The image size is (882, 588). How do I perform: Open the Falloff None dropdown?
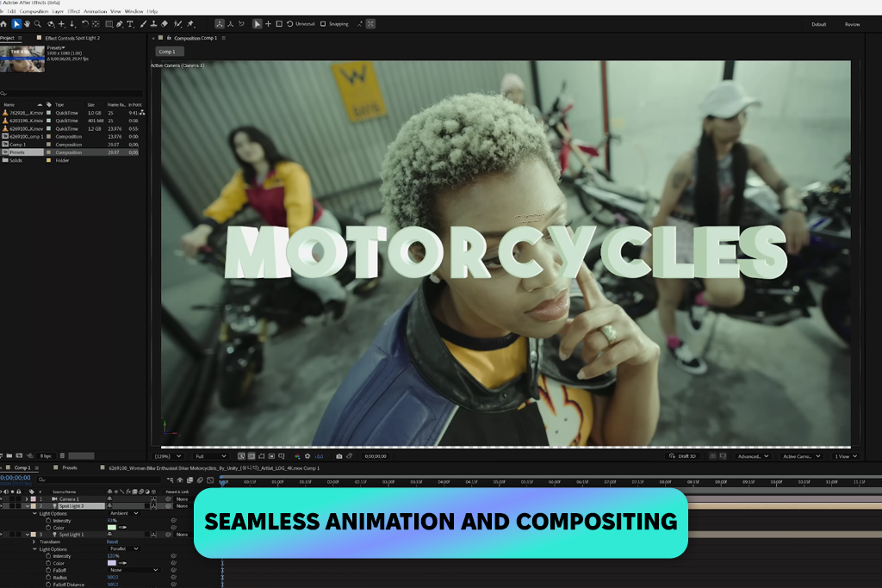pos(134,570)
